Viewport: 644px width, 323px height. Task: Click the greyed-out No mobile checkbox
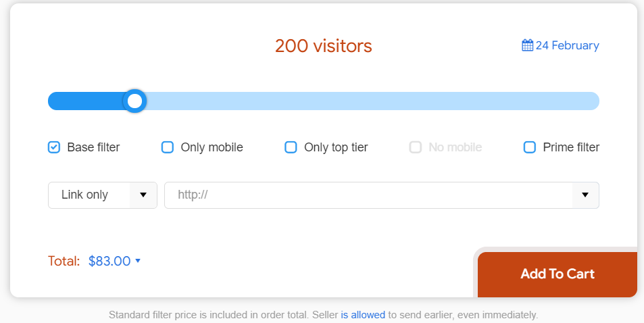(x=415, y=147)
